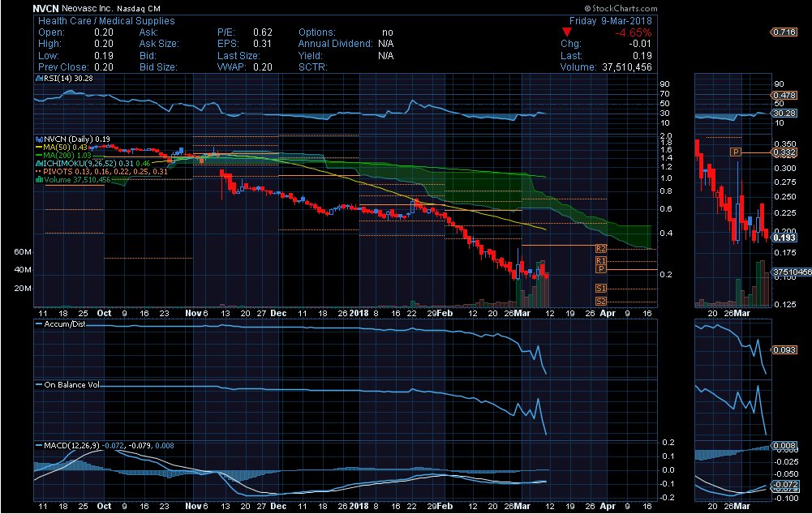Click the 0.008 MACD histogram tag
This screenshot has width=812, height=514.
tap(784, 446)
